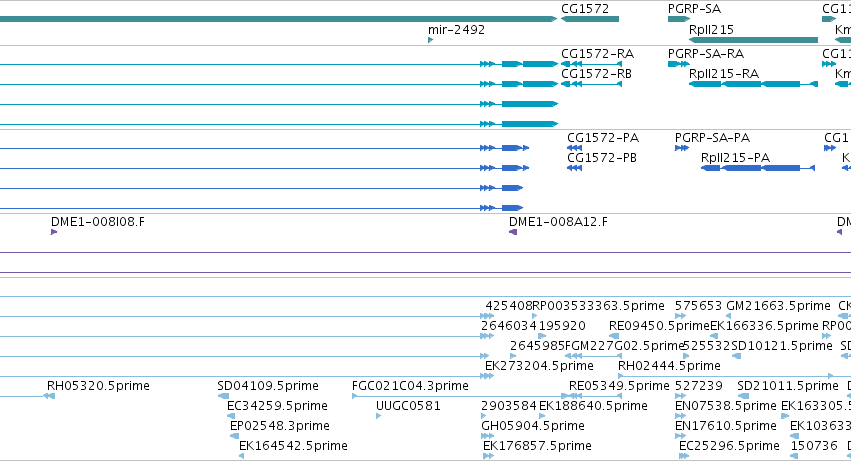Select EST RH05320.5prime
Screen dimensions: 851x461
click(x=98, y=386)
